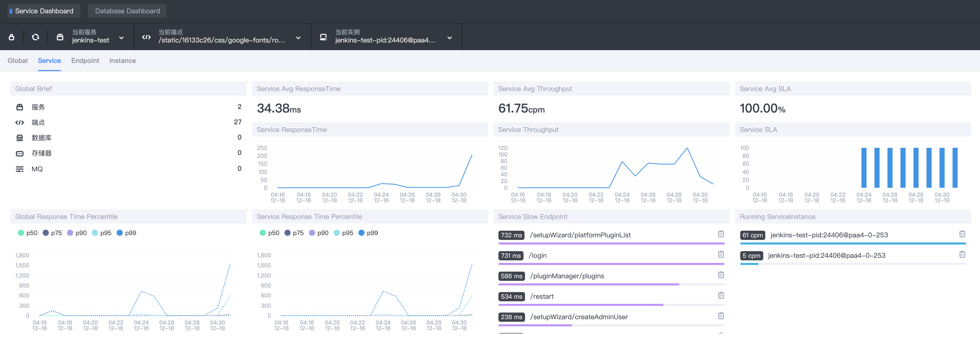Click the 238 ms latency badge
980x355 pixels.
pyautogui.click(x=511, y=317)
